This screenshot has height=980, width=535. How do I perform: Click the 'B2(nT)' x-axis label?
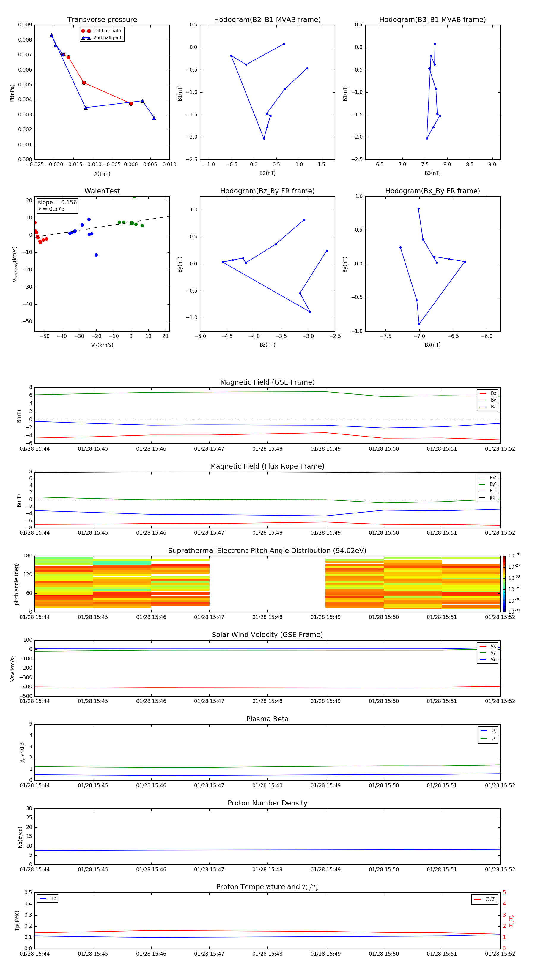(267, 173)
